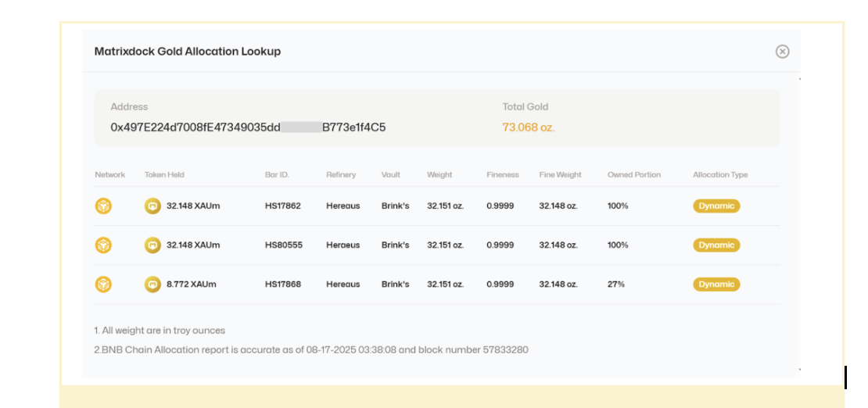Select the XAUm token icon in HS80555 row

click(x=152, y=245)
